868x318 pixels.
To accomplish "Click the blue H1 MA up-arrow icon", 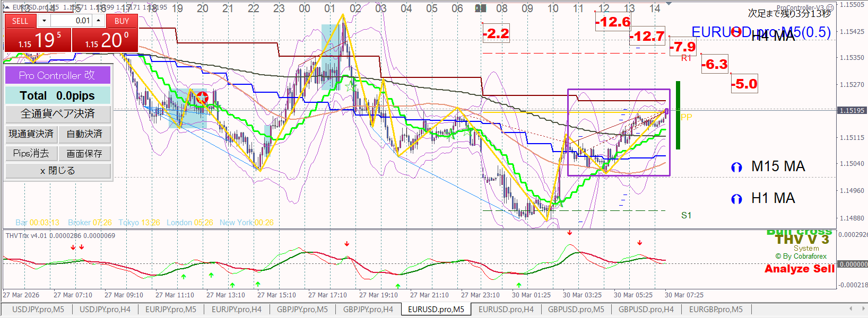I will 736,199.
